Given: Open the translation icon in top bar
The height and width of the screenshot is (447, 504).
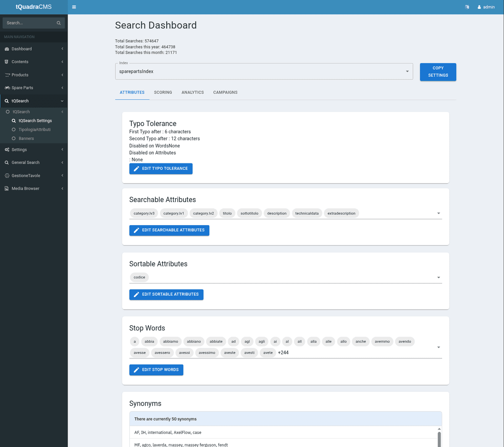Looking at the screenshot, I should tap(467, 7).
